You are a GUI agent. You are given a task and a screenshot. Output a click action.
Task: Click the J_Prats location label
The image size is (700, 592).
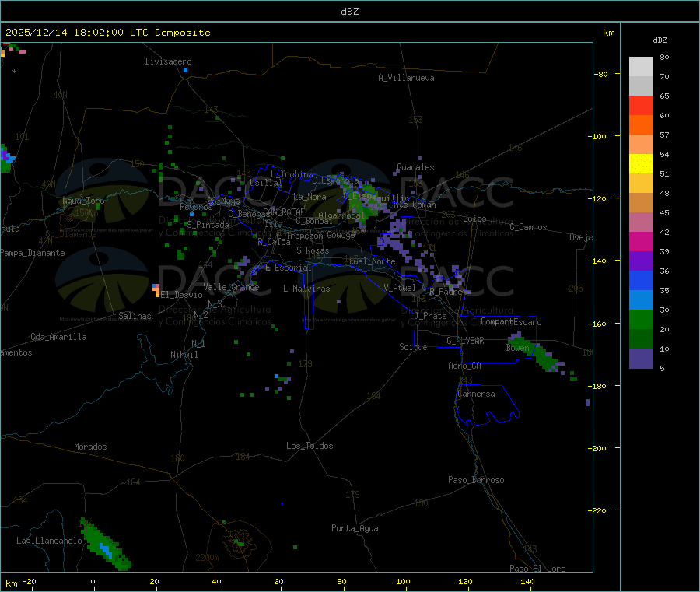[x=430, y=316]
